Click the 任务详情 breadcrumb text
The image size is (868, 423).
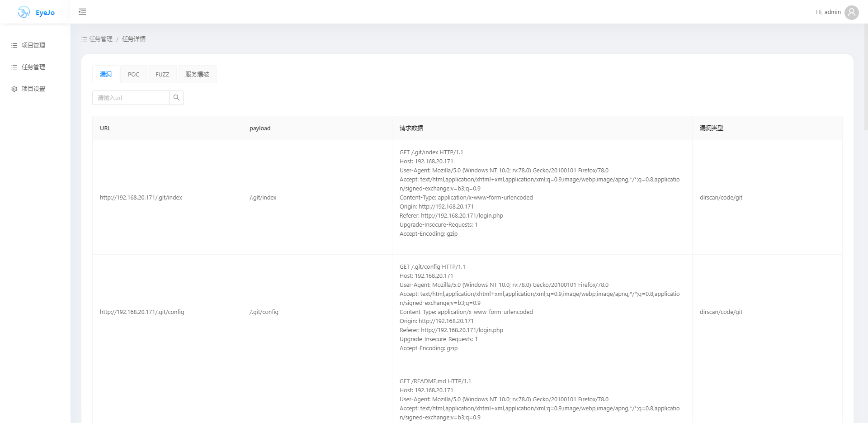pyautogui.click(x=134, y=39)
